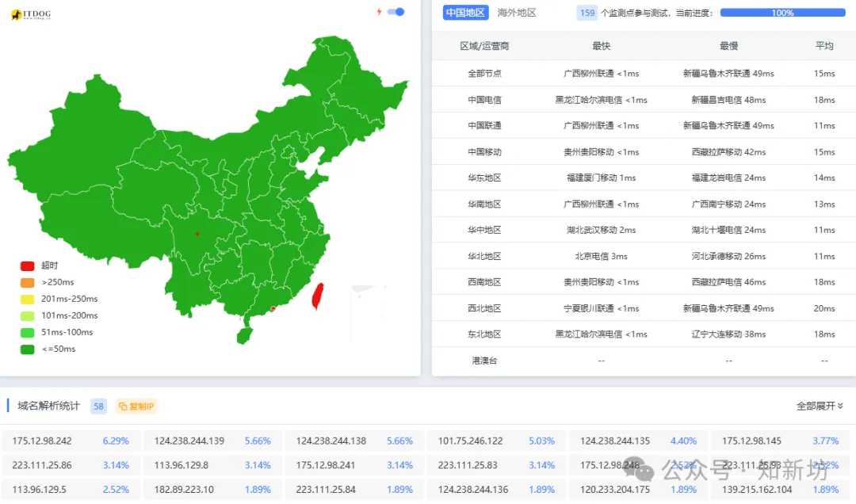The height and width of the screenshot is (504, 856).
Task: Click the red 超时 legend swatch
Action: [x=26, y=265]
